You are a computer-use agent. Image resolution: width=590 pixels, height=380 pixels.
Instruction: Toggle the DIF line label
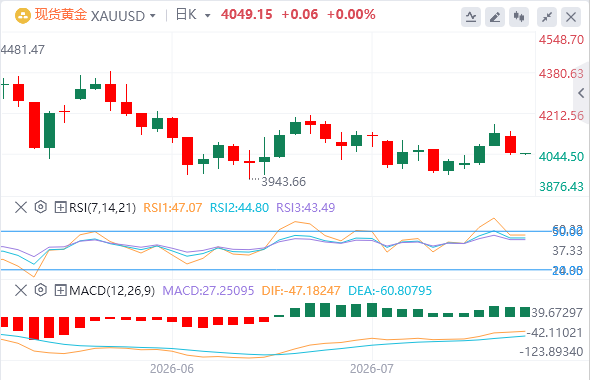[x=301, y=291]
